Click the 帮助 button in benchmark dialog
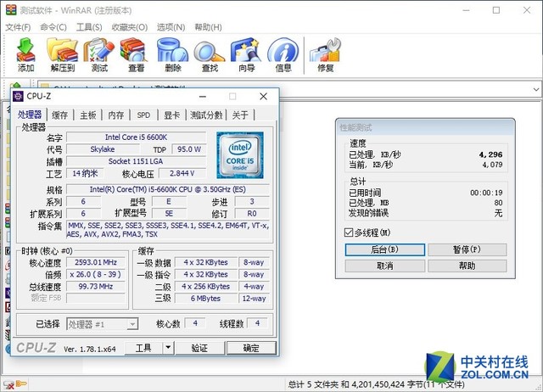 (x=467, y=266)
